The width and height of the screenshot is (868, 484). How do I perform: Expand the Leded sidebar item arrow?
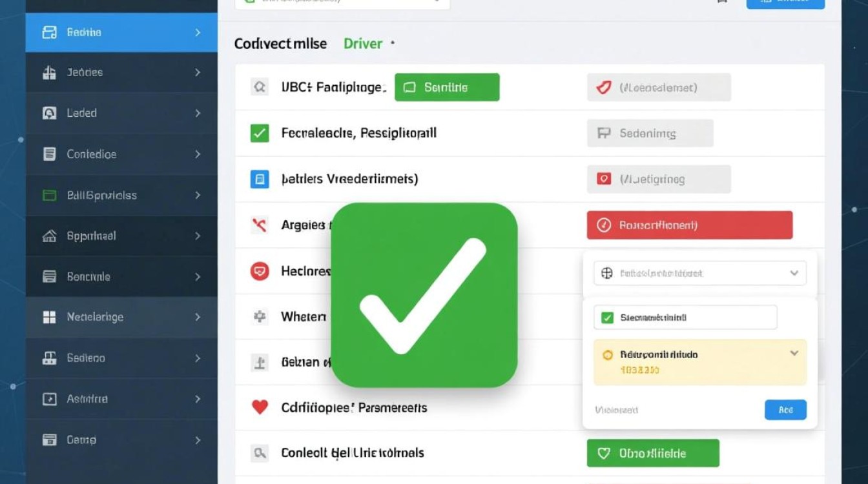click(197, 113)
